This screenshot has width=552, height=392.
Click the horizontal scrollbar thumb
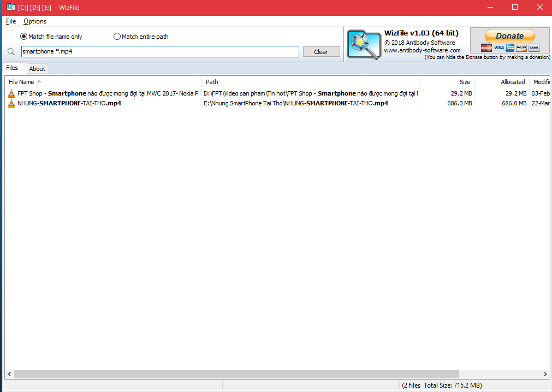coord(236,375)
